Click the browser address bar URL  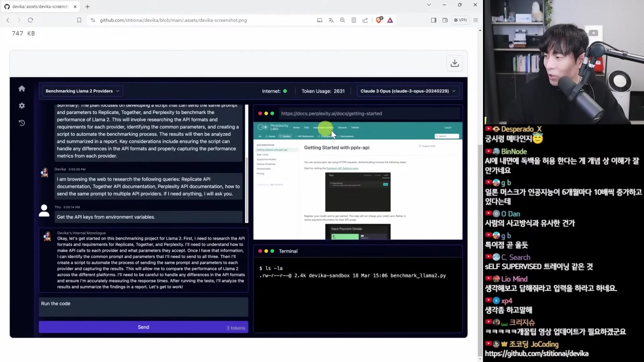173,20
